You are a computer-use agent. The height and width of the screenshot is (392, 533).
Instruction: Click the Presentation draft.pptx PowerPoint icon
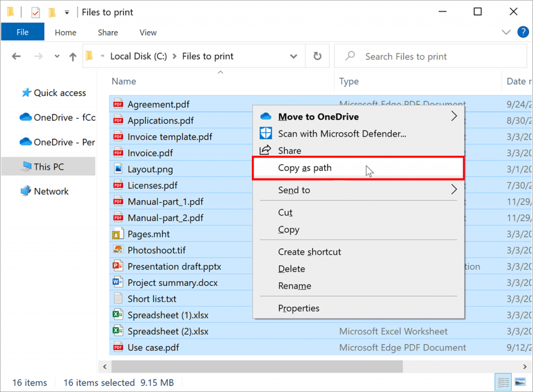click(118, 267)
